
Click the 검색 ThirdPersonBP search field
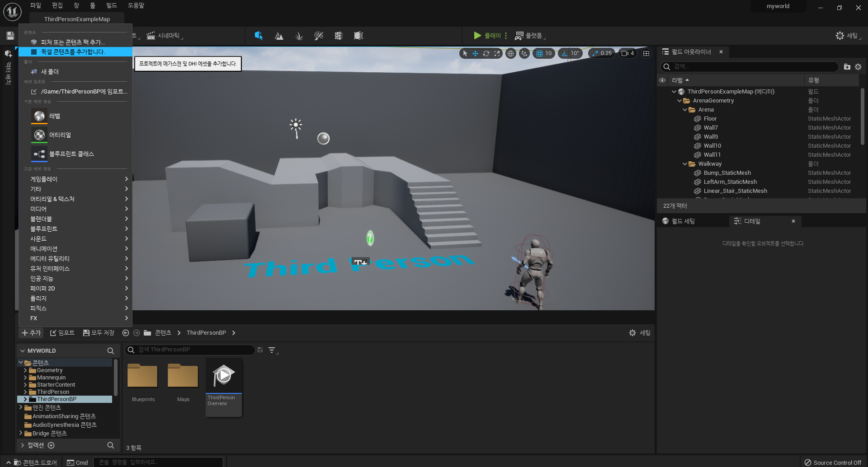pyautogui.click(x=190, y=350)
